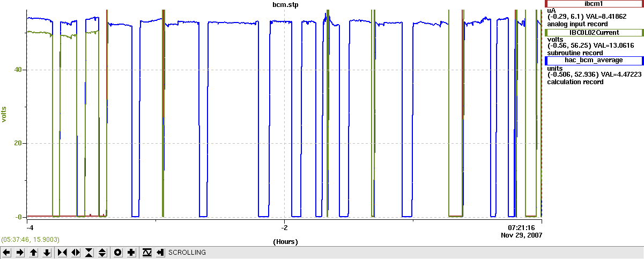Pan the plot left with the left arrow
Screen dimensions: 644x259
click(x=7, y=252)
